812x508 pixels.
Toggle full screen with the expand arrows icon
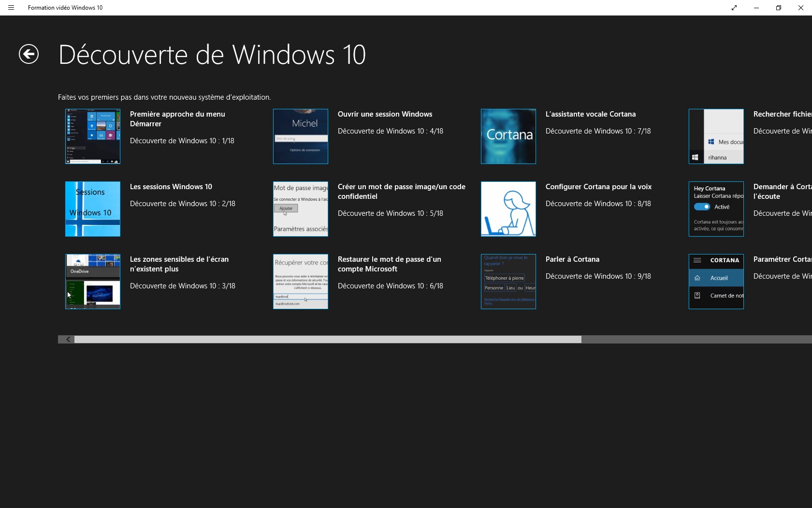[x=734, y=8]
